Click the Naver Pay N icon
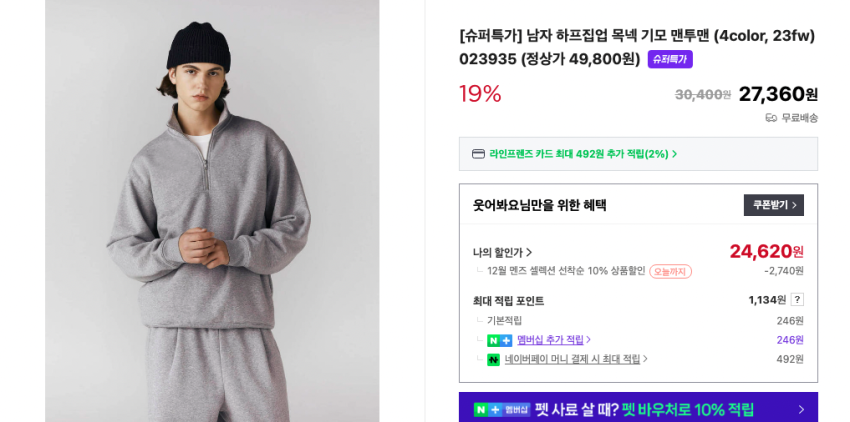Screen dimensions: 850x422 pyautogui.click(x=493, y=359)
